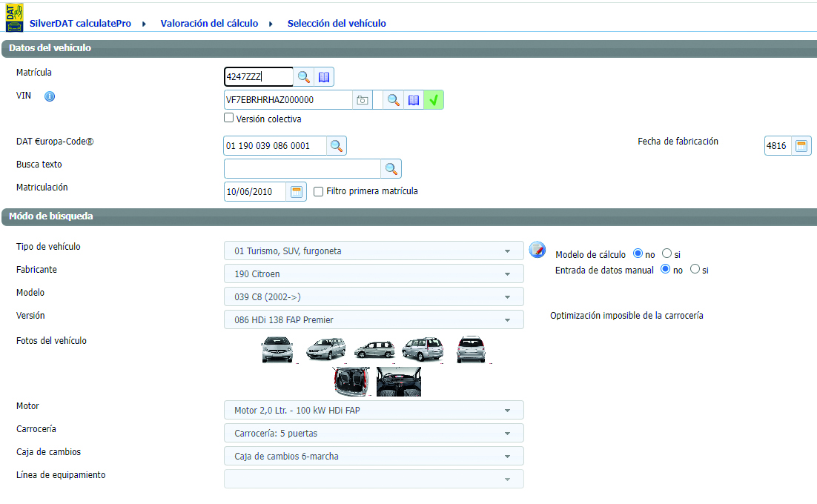This screenshot has width=817, height=504.
Task: Go to SilverDAT calculatePro breadcrumb
Action: 80,24
